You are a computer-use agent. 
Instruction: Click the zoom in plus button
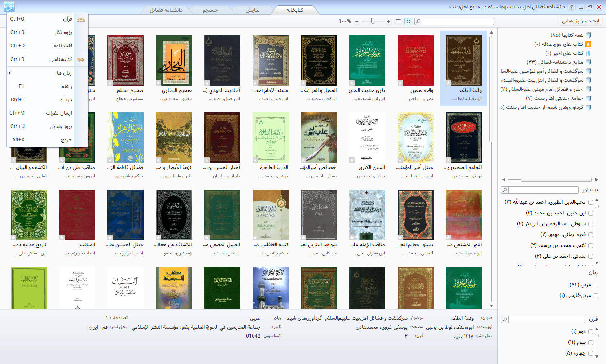point(388,21)
